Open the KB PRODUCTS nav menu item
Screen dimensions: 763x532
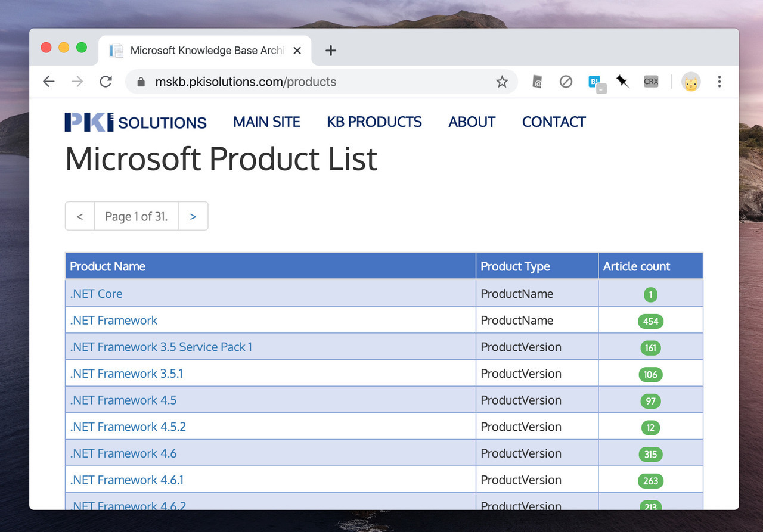coord(374,122)
